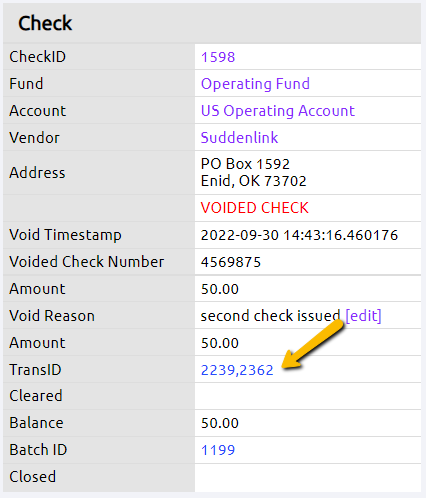
Task: Click the Void Reason label
Action: (x=52, y=316)
